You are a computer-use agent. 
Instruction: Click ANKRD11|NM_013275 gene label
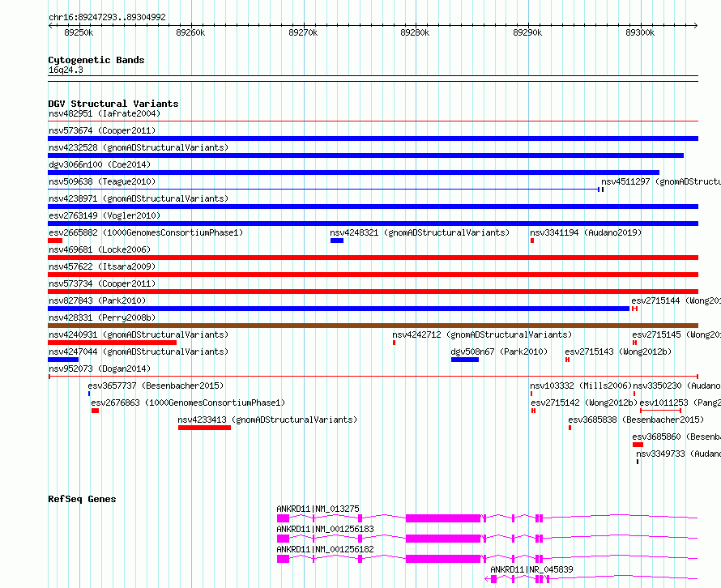(318, 509)
